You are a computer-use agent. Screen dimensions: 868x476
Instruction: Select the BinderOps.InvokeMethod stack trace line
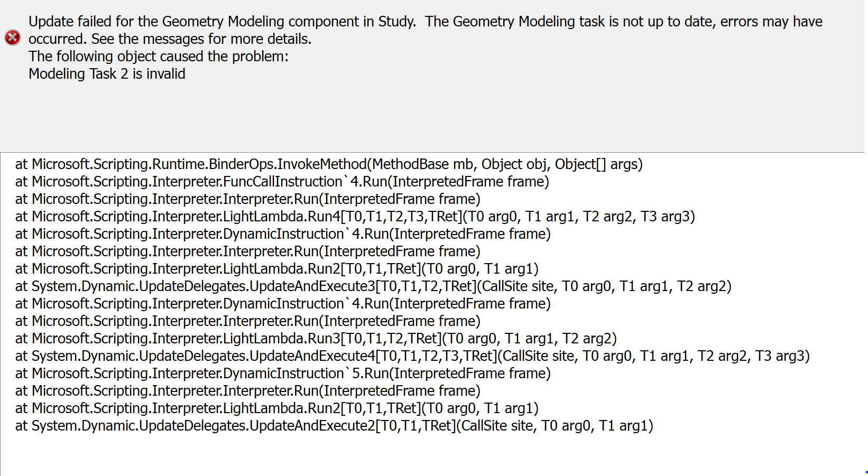pos(329,164)
